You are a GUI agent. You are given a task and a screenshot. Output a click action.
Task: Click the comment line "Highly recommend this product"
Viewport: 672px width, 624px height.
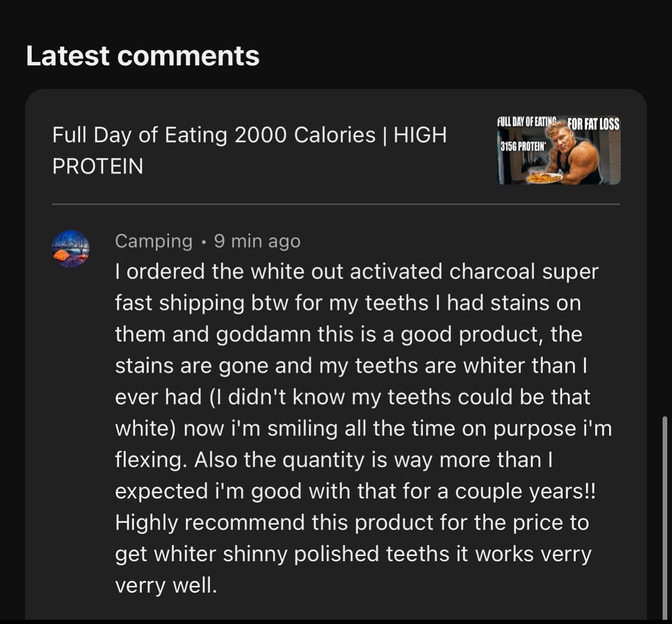[x=352, y=523]
